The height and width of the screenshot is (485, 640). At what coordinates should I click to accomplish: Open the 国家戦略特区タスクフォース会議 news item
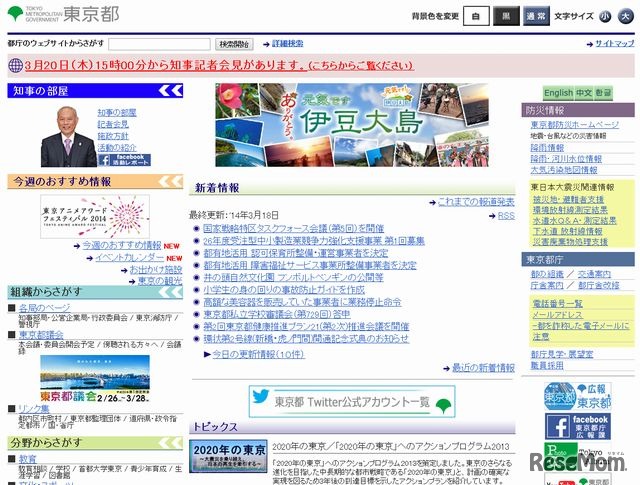point(293,228)
